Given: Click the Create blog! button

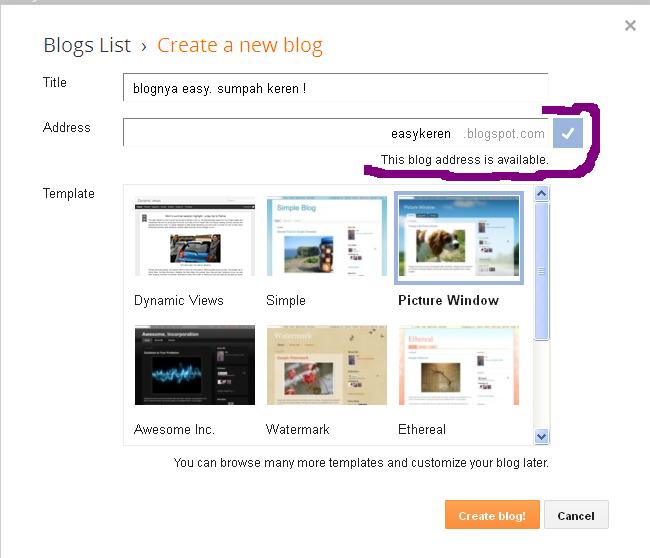Looking at the screenshot, I should click(x=492, y=514).
